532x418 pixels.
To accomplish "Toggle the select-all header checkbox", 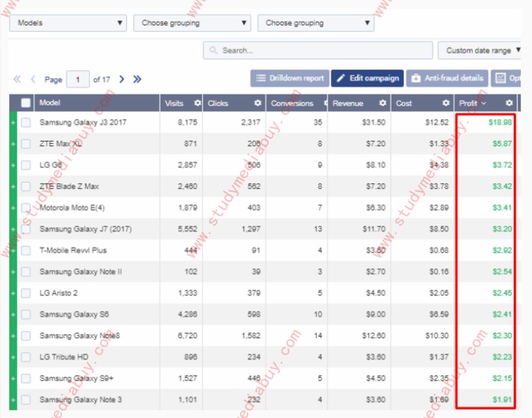I will pos(26,103).
